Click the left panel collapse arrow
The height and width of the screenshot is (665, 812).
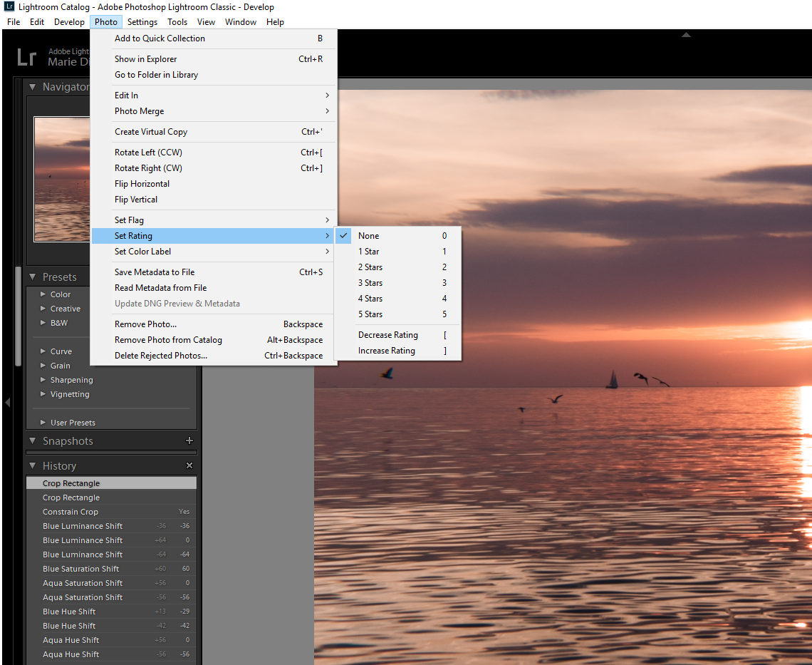pyautogui.click(x=7, y=403)
